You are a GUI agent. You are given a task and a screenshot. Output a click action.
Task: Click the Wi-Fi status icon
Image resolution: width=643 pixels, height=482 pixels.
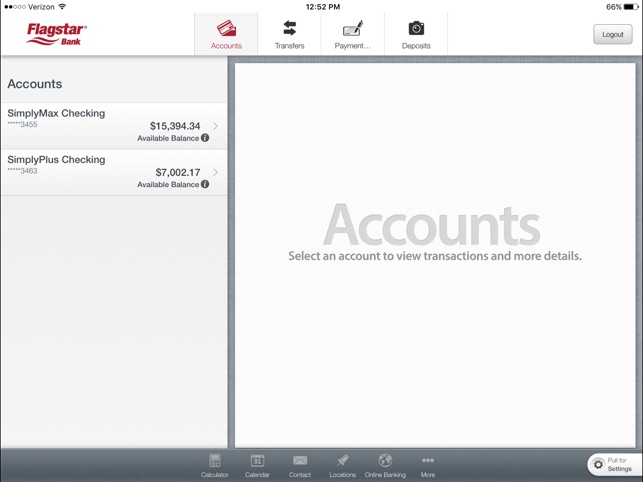coord(62,7)
